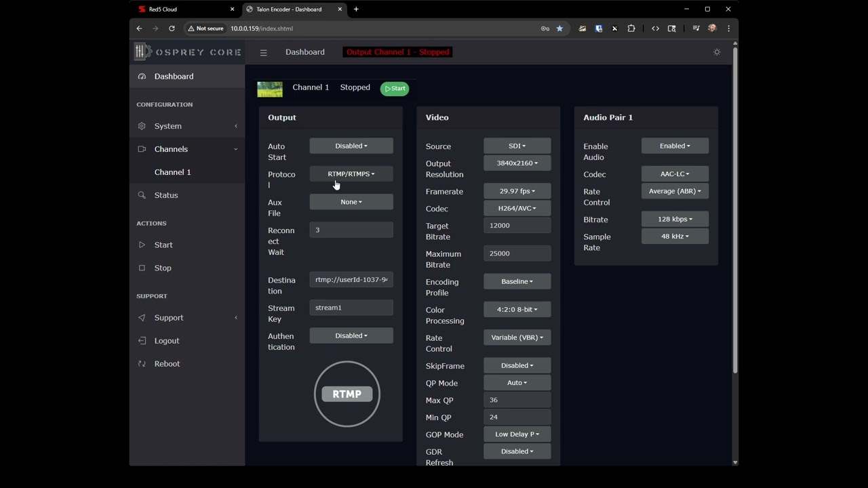The width and height of the screenshot is (868, 488).
Task: Open the Color Processing 4:2:0 8-bit dropdown
Action: (x=517, y=309)
